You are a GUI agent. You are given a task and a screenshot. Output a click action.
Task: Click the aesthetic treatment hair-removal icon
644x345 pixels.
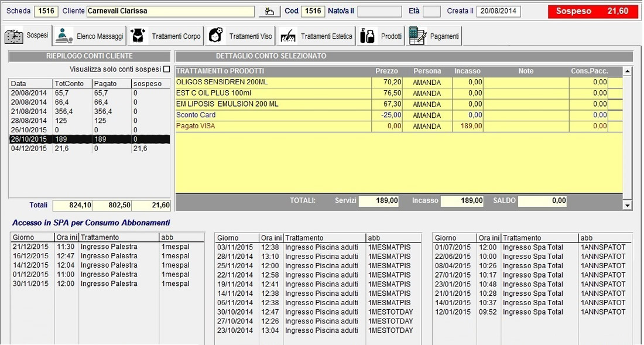pyautogui.click(x=288, y=36)
